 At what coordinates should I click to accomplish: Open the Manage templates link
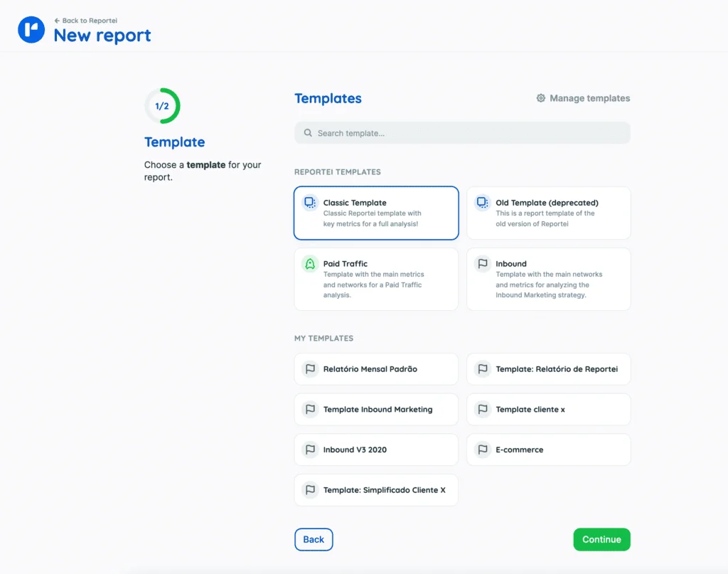coord(589,98)
